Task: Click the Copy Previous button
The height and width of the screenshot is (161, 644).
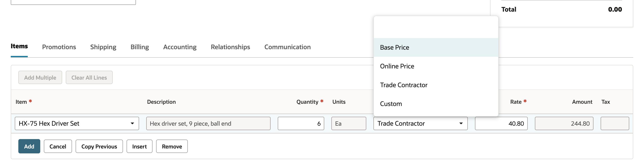Action: click(x=99, y=146)
